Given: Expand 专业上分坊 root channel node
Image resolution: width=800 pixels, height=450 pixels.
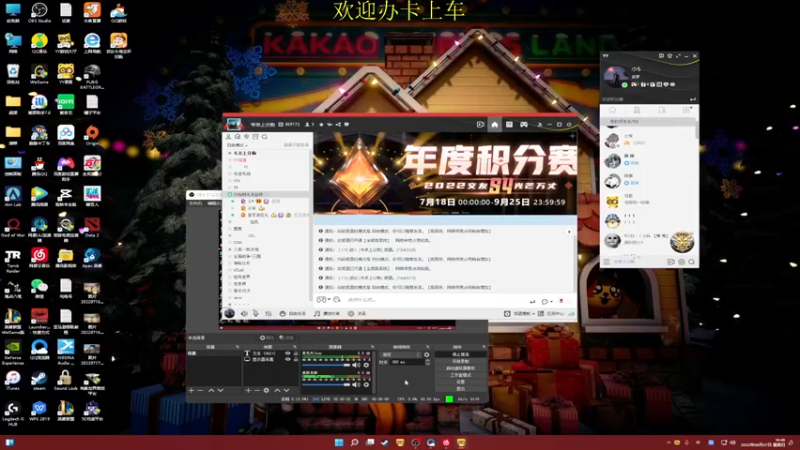Looking at the screenshot, I should click(230, 153).
